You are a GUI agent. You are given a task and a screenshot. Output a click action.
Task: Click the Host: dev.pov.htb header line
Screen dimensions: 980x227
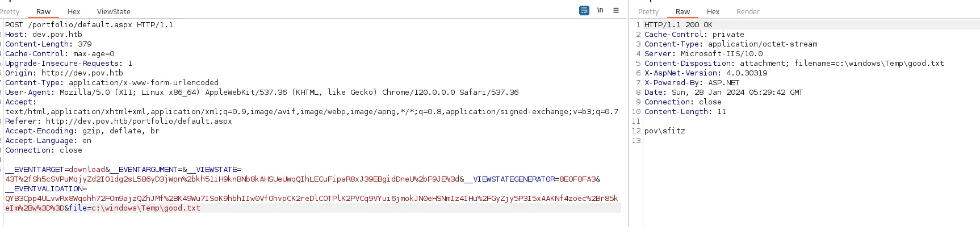point(44,35)
